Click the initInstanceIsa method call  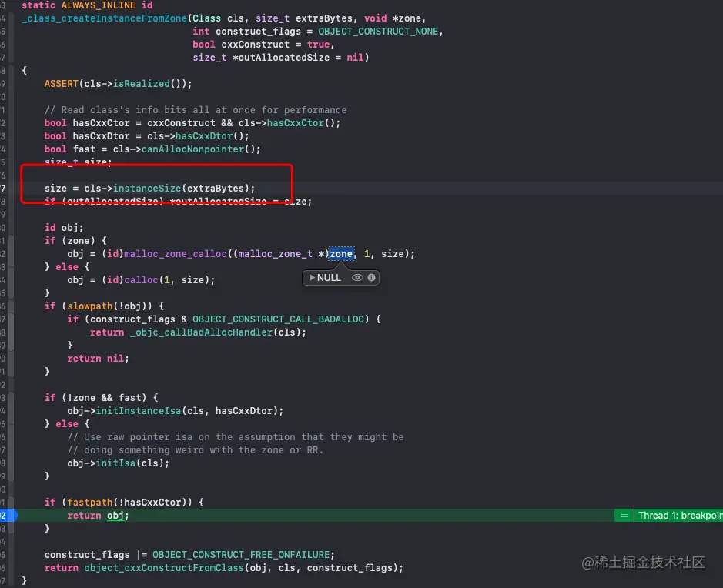coord(139,410)
